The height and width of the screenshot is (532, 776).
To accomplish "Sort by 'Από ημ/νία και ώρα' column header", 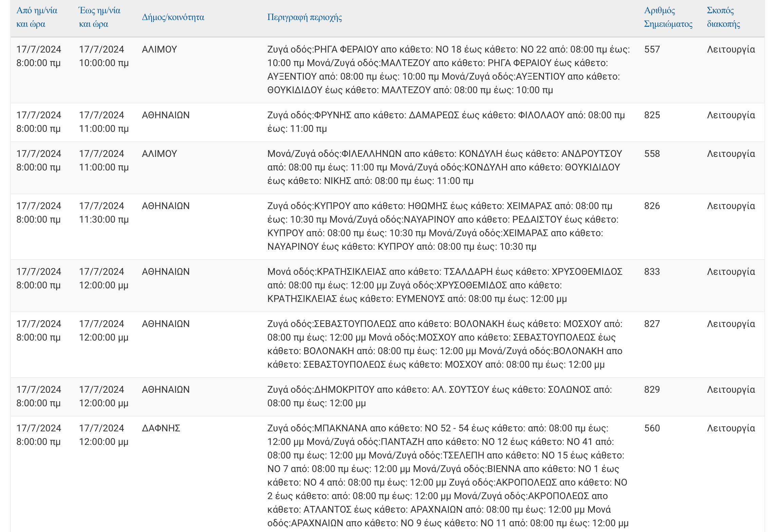I will tap(37, 17).
